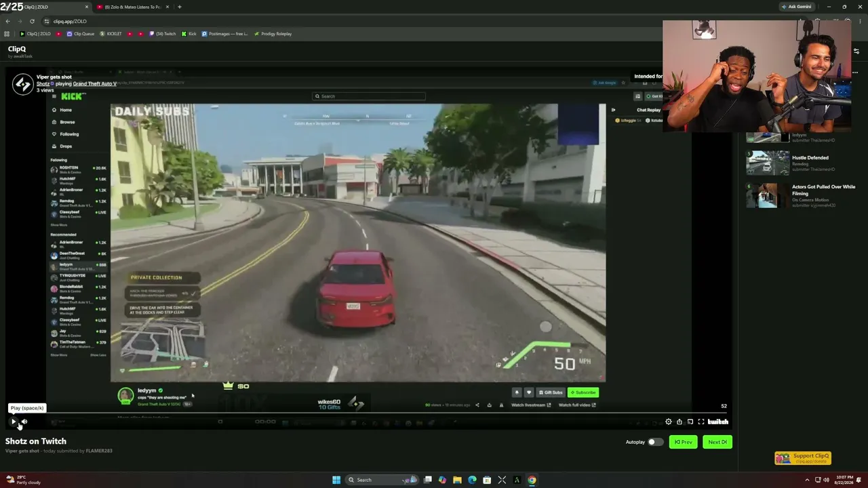Skip to the Next clip

[717, 442]
